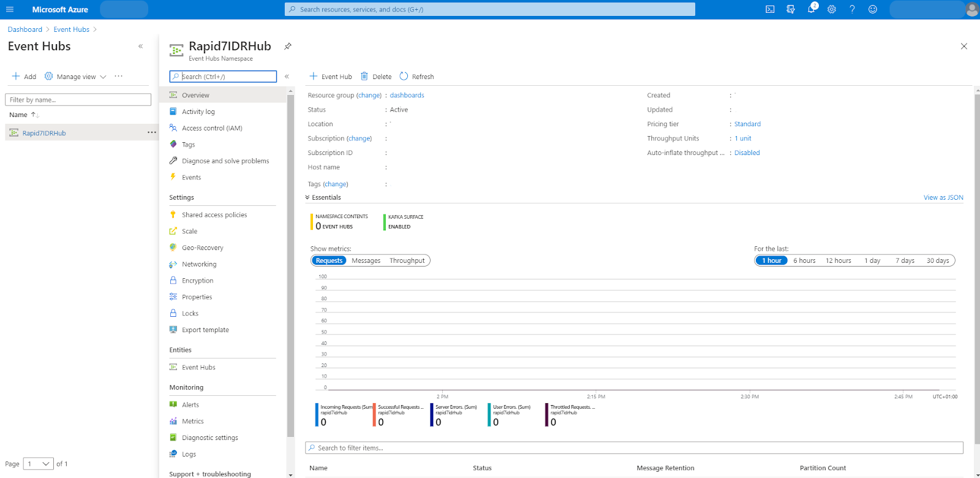Click the Metrics chart icon
980x478 pixels.
tap(173, 421)
